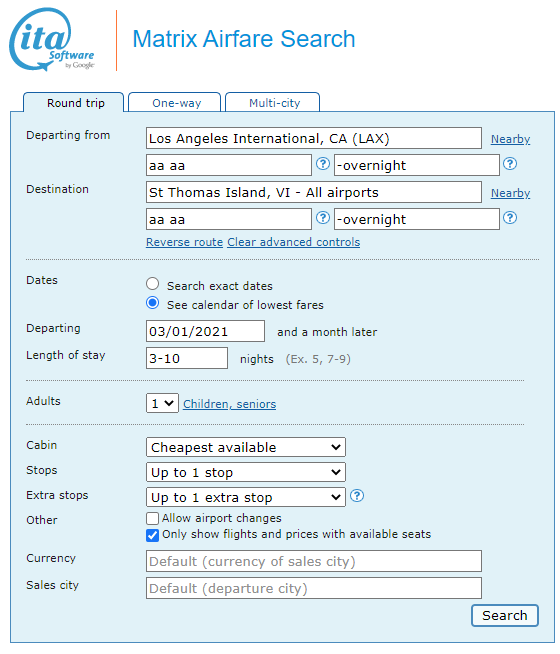Viewport: 560px width, 654px height.
Task: Open the Stops dropdown
Action: pyautogui.click(x=246, y=473)
